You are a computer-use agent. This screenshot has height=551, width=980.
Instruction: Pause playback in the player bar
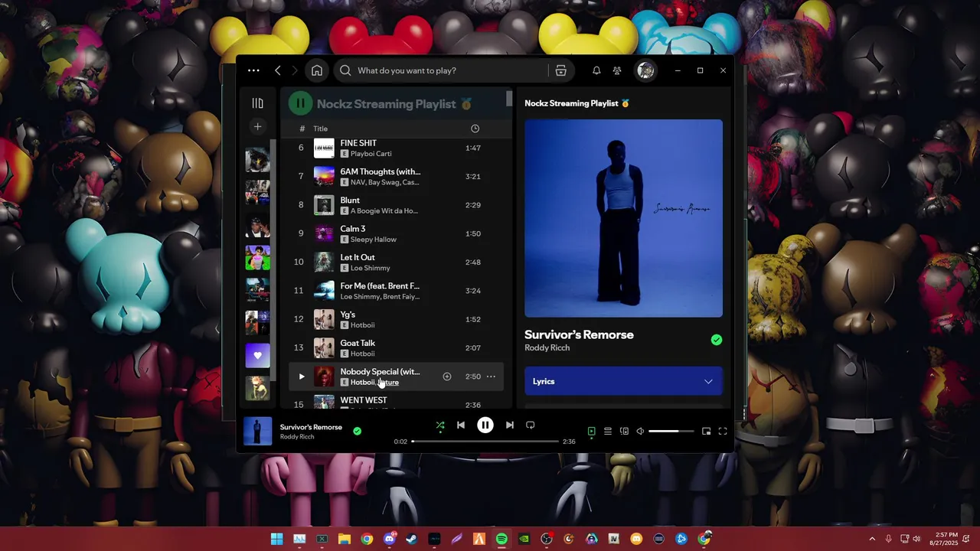485,425
